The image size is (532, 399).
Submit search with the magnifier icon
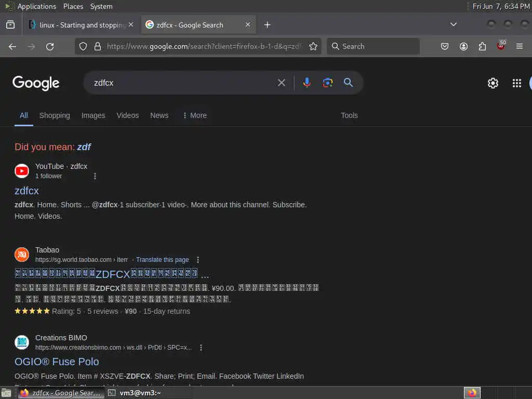pyautogui.click(x=348, y=83)
